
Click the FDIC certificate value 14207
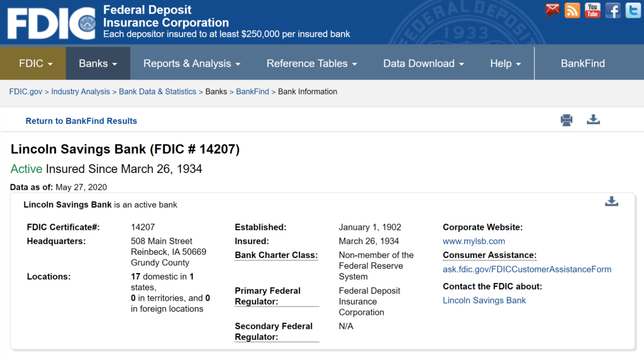tap(143, 227)
